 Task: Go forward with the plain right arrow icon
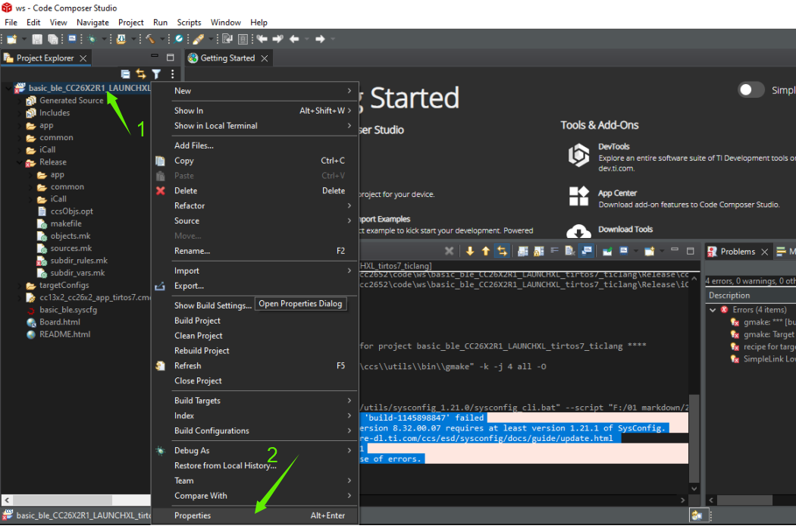(320, 39)
